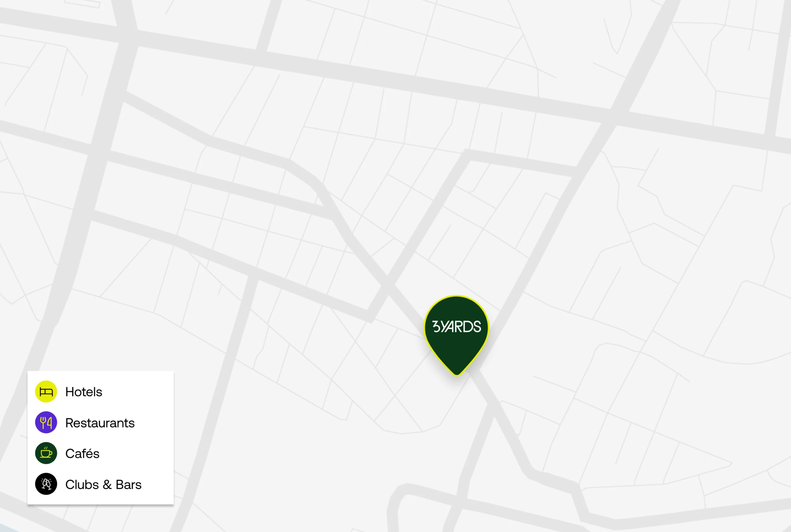Select the Clubs & Bars legend entry text
The height and width of the screenshot is (532, 791).
103,484
